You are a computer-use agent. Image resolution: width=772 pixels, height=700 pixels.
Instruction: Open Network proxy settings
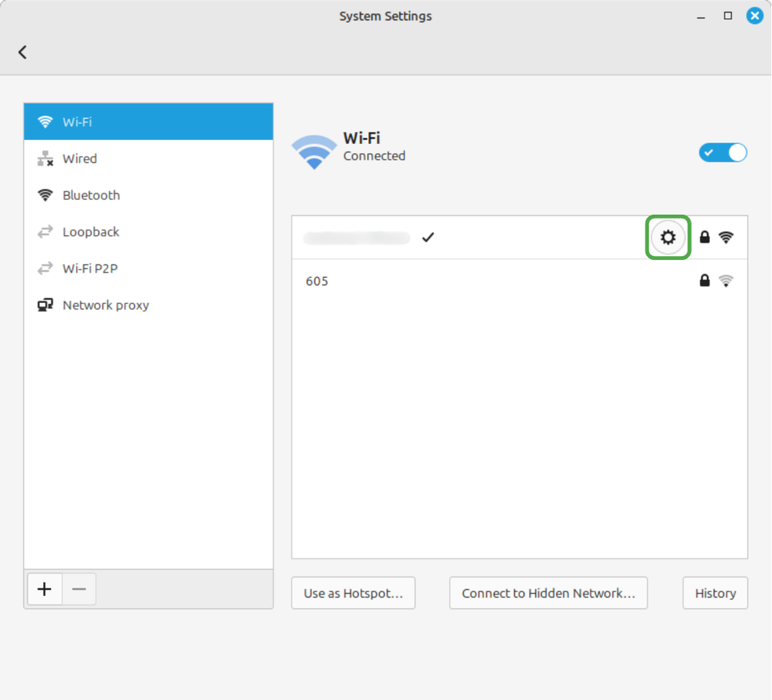click(149, 305)
